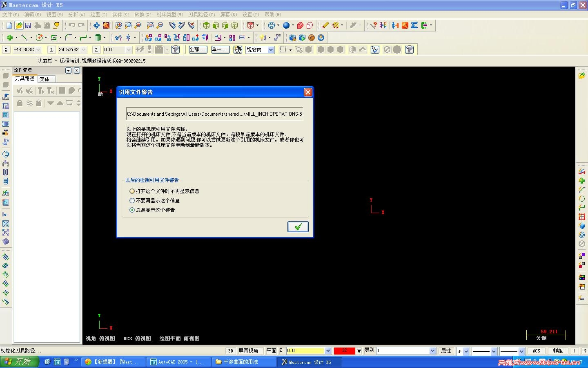Open color picker arrow beside red swatch
Screen dimensions: 588x368
pyautogui.click(x=359, y=351)
